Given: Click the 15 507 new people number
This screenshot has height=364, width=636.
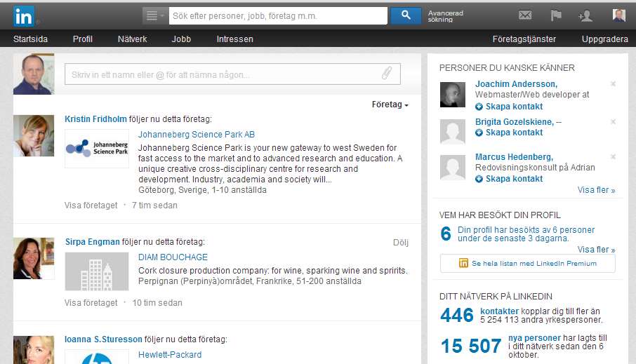Looking at the screenshot, I should 471,346.
